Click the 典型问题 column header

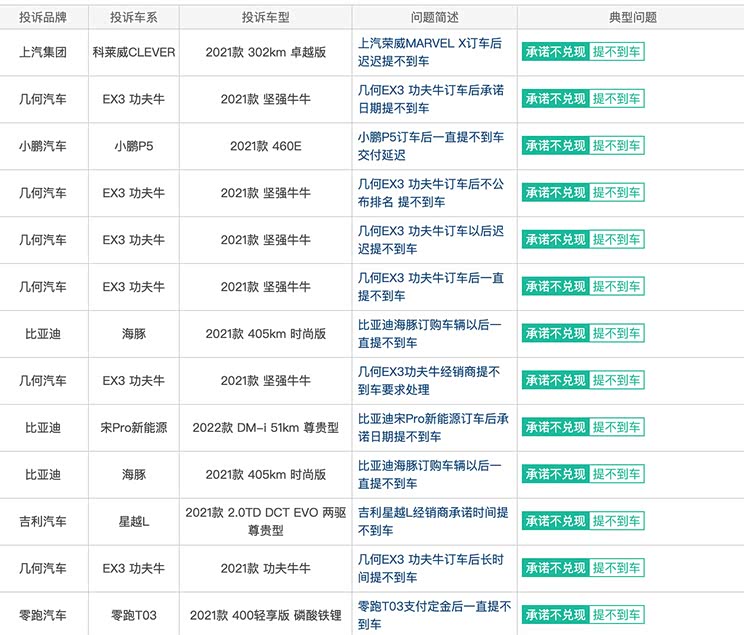(x=632, y=18)
